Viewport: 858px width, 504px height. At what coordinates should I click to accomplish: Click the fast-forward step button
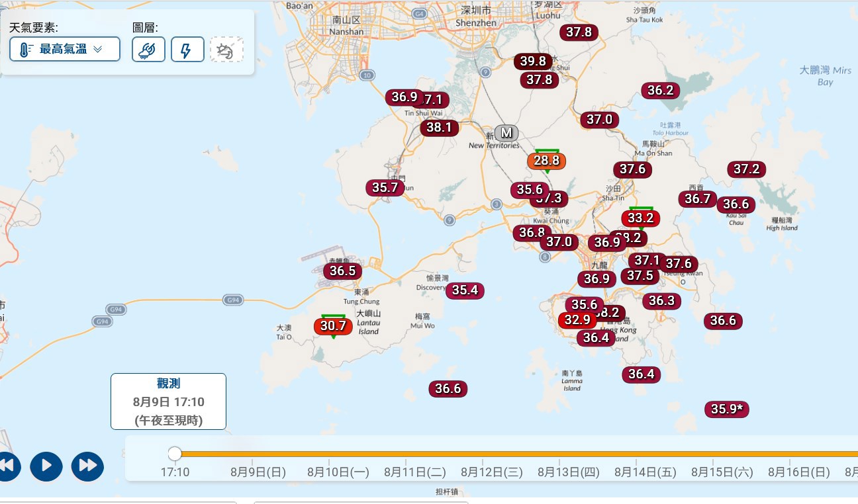[x=87, y=466]
